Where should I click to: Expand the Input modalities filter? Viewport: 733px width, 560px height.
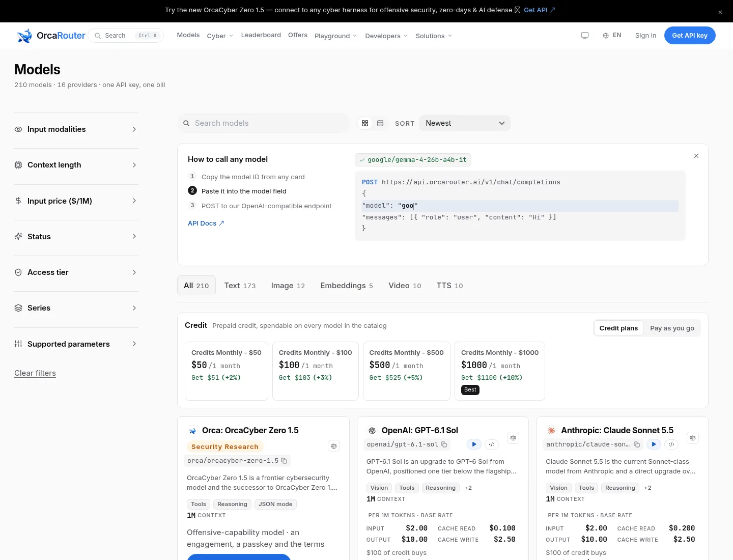pos(76,129)
